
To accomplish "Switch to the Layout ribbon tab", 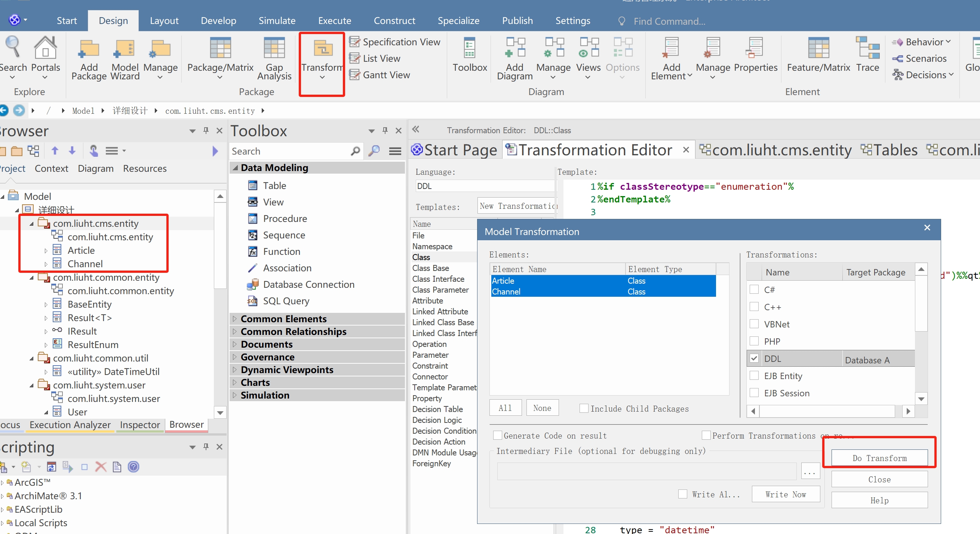I will click(164, 21).
